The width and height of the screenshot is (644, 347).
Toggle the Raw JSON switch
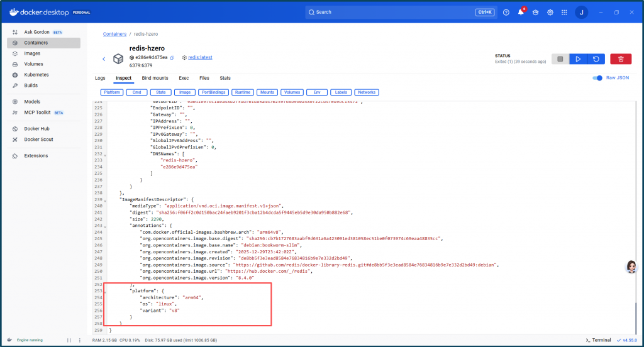coord(597,78)
